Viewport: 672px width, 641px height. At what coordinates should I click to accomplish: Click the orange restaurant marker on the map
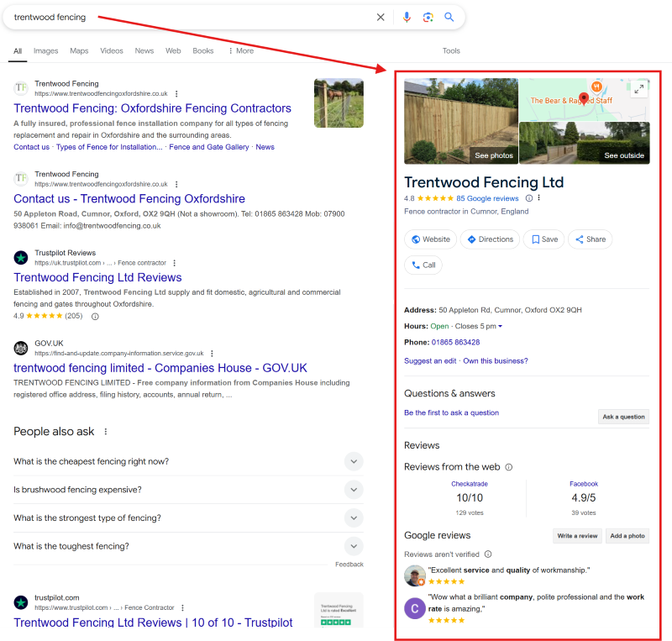pos(596,87)
